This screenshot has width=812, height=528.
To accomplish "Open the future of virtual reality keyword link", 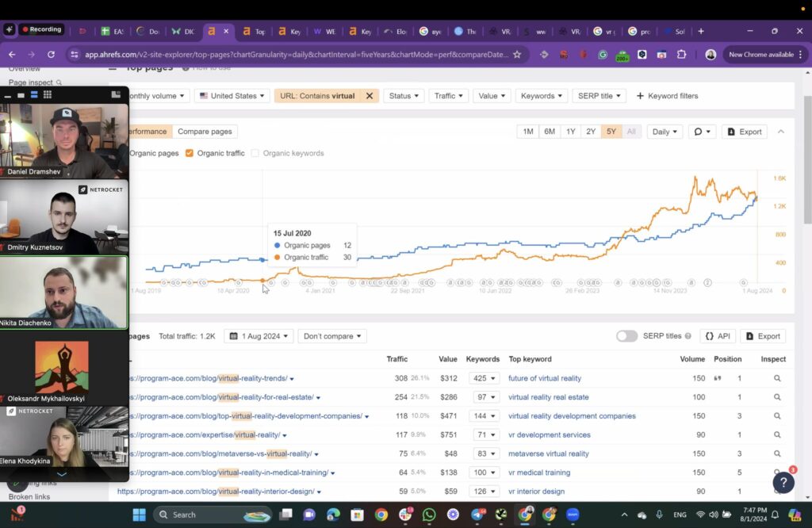I will coord(544,378).
